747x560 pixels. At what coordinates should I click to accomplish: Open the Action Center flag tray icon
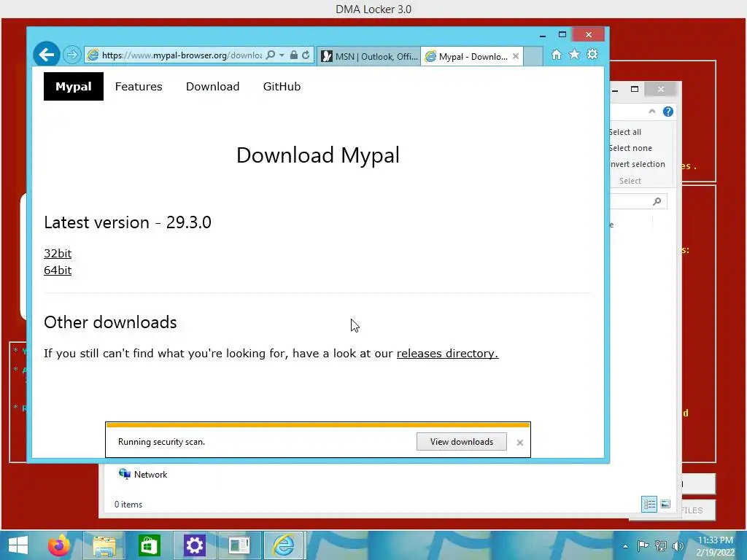(x=643, y=545)
